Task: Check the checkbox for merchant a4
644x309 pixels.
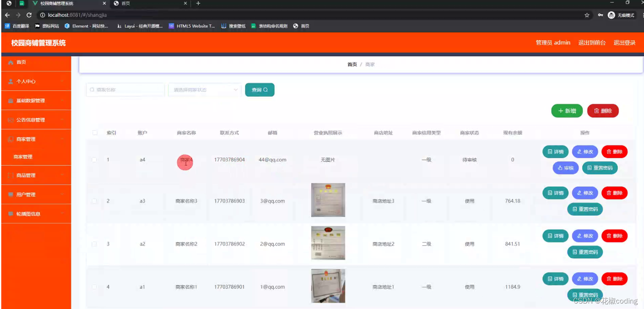Action: pos(94,159)
